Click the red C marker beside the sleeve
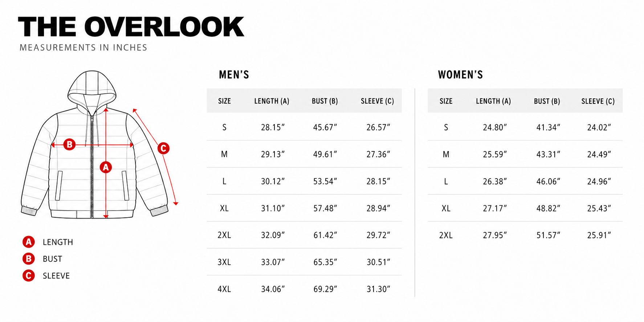This screenshot has height=322, width=644. [163, 148]
